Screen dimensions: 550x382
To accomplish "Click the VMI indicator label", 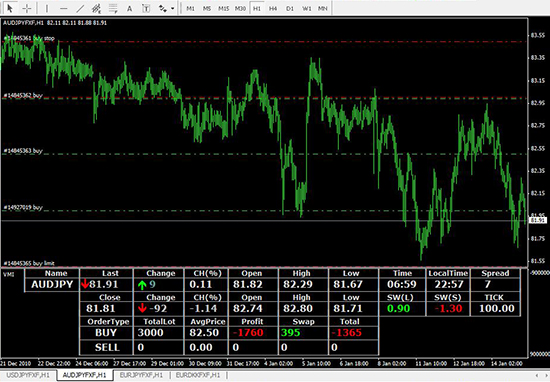I will click(x=8, y=274).
